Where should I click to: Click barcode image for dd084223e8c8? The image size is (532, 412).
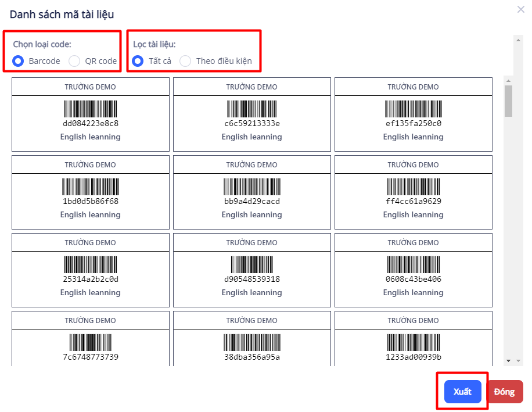(90, 109)
